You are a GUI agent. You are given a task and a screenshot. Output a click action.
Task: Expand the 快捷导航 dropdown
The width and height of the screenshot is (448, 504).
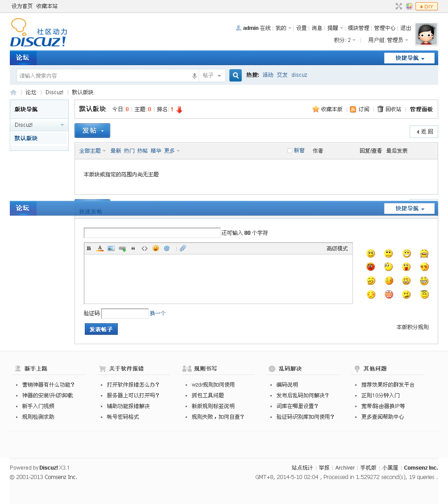pos(409,58)
